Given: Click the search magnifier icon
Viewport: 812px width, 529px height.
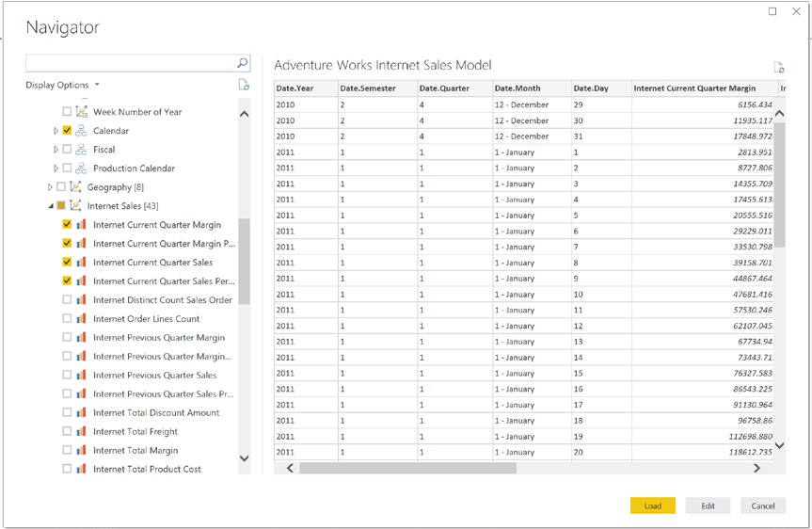Looking at the screenshot, I should pos(242,63).
